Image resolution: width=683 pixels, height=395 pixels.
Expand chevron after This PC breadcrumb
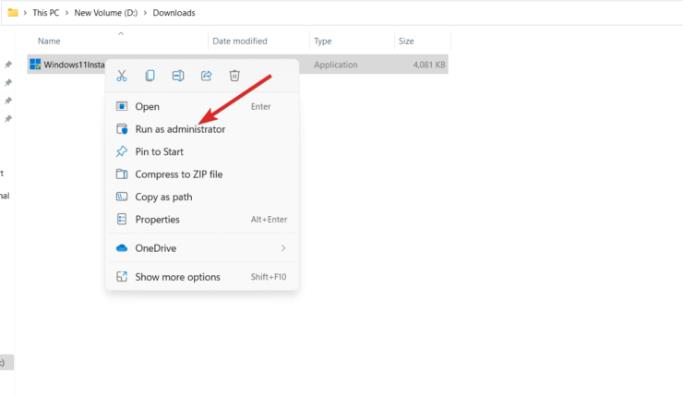(67, 13)
